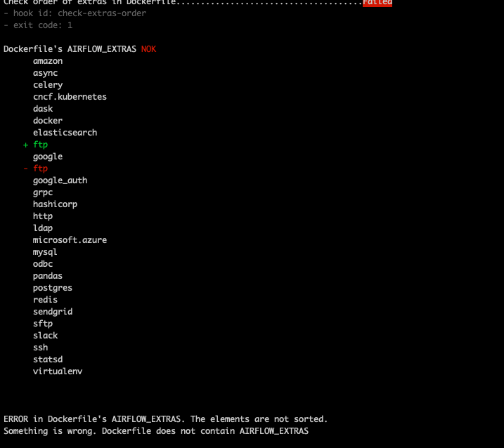504x448 pixels.
Task: Click the 'docker' entry
Action: [x=48, y=121]
